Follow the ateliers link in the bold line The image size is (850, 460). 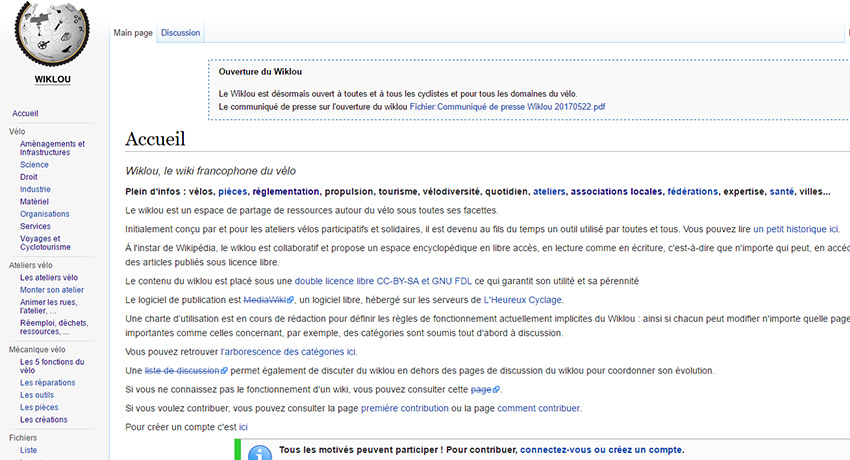549,192
